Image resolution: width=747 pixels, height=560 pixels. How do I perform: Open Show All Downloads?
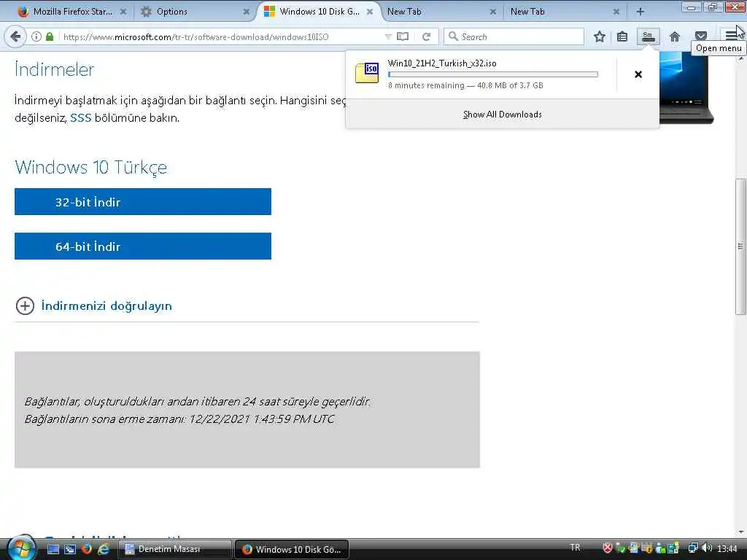tap(502, 114)
